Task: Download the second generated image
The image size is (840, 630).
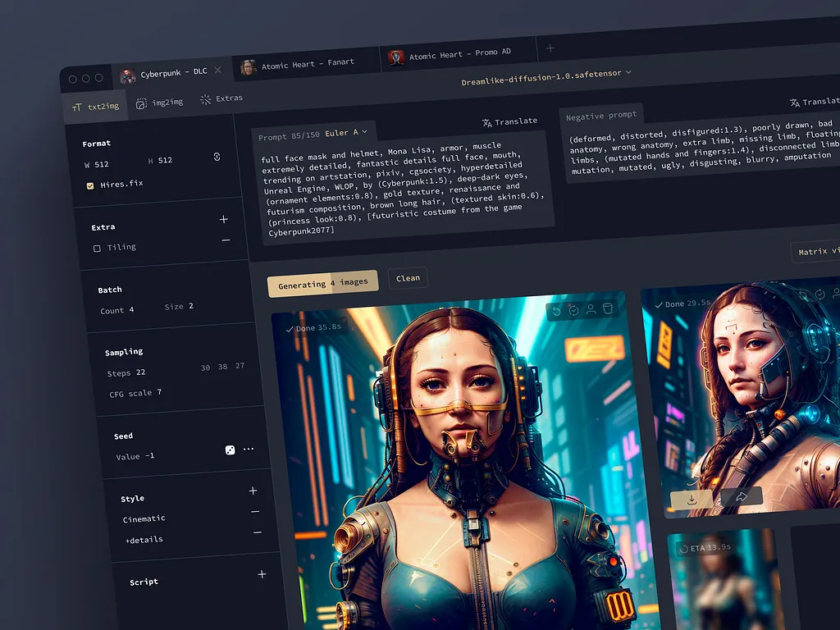Action: click(692, 497)
